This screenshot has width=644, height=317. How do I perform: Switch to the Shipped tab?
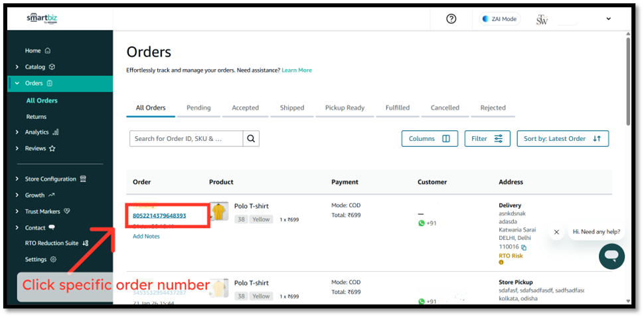tap(291, 108)
